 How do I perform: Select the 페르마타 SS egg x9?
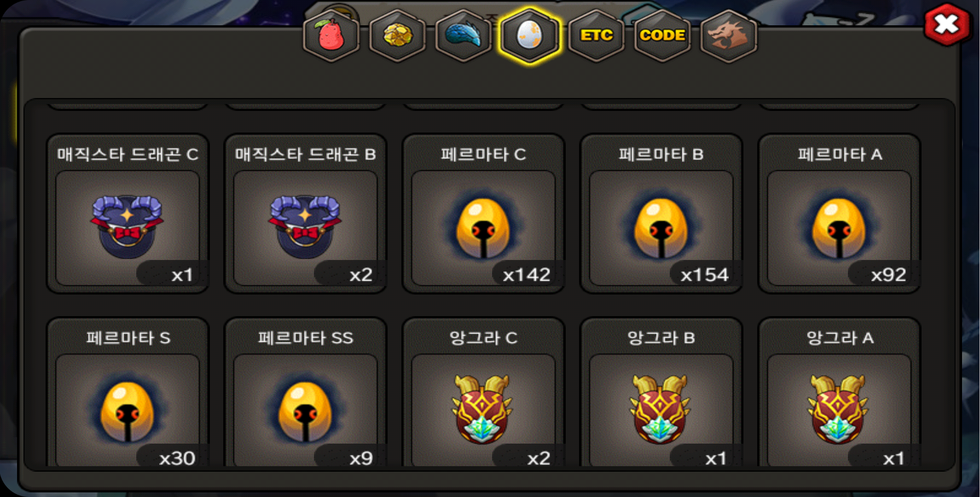point(305,392)
